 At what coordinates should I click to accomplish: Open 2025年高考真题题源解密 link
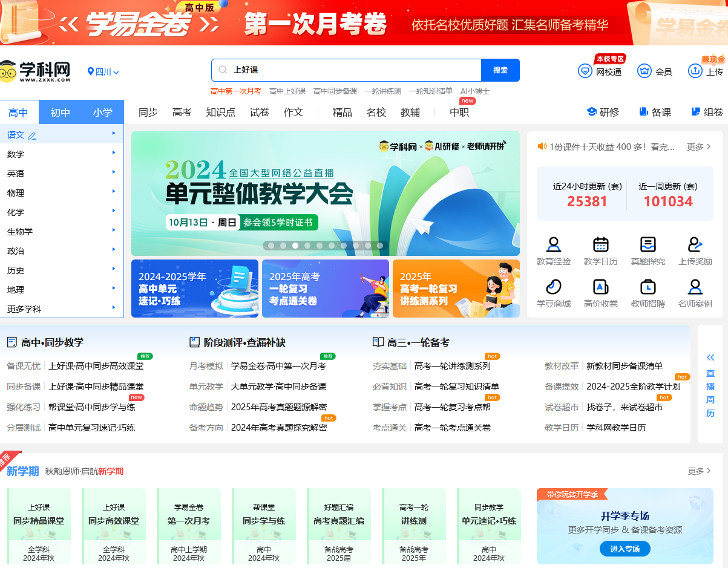point(279,407)
